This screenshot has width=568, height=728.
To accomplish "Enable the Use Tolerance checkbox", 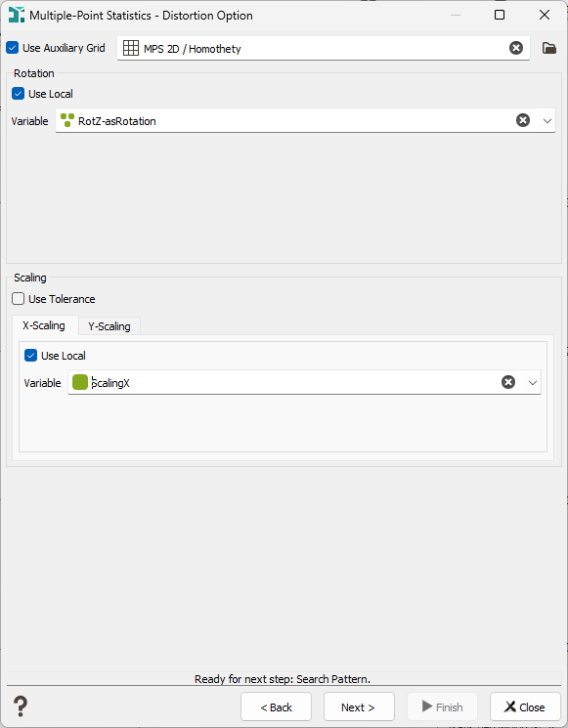I will point(19,299).
